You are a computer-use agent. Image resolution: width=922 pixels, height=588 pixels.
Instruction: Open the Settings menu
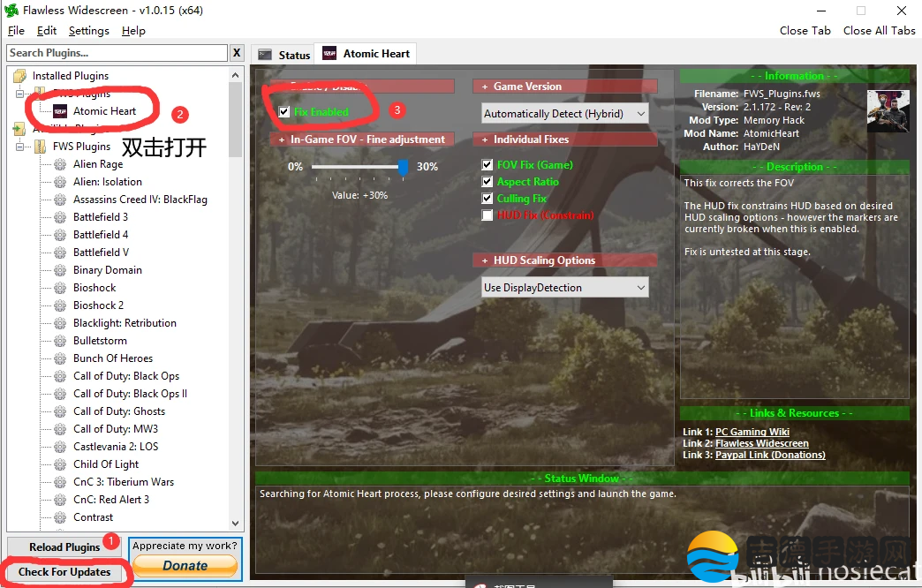(89, 31)
